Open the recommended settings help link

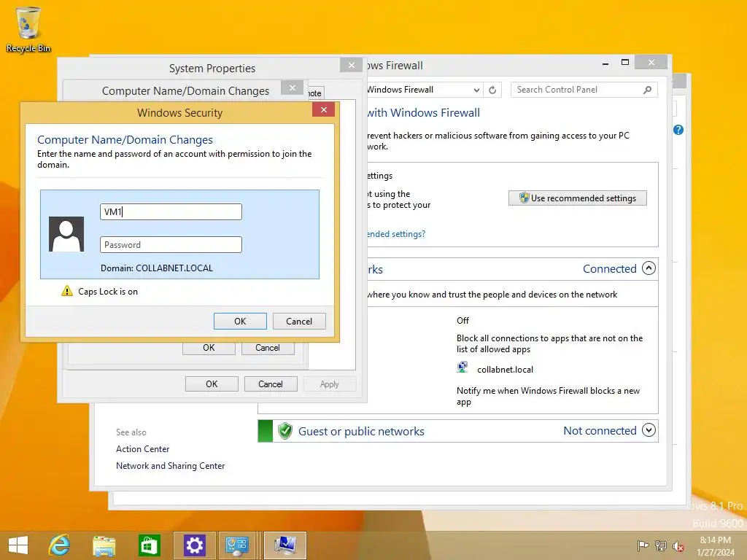pos(396,234)
